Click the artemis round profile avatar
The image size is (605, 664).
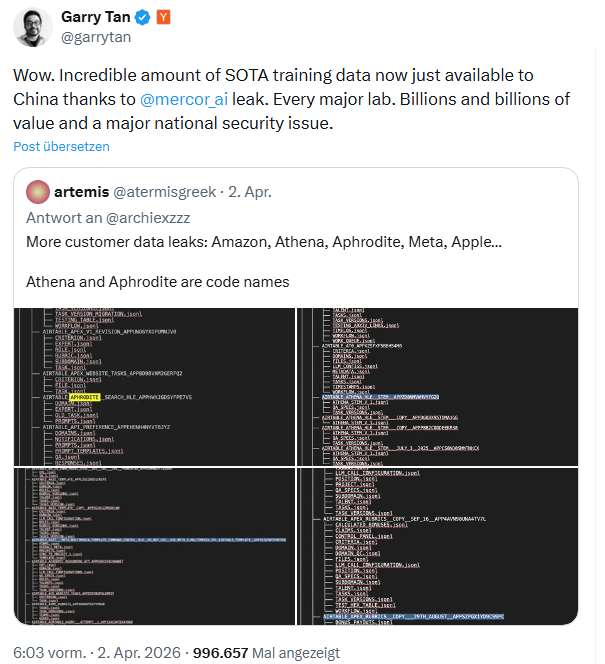tap(39, 191)
